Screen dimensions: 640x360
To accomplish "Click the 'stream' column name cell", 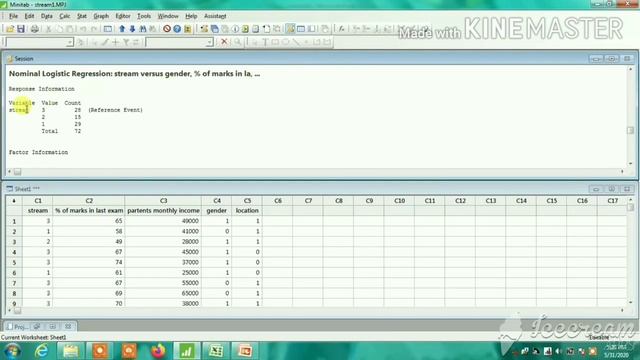I will point(38,211).
